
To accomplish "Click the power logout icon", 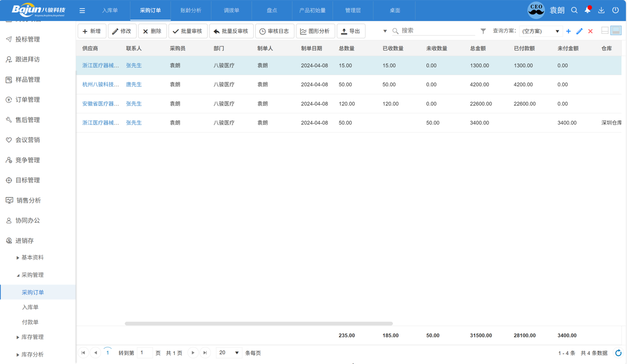I will [615, 10].
